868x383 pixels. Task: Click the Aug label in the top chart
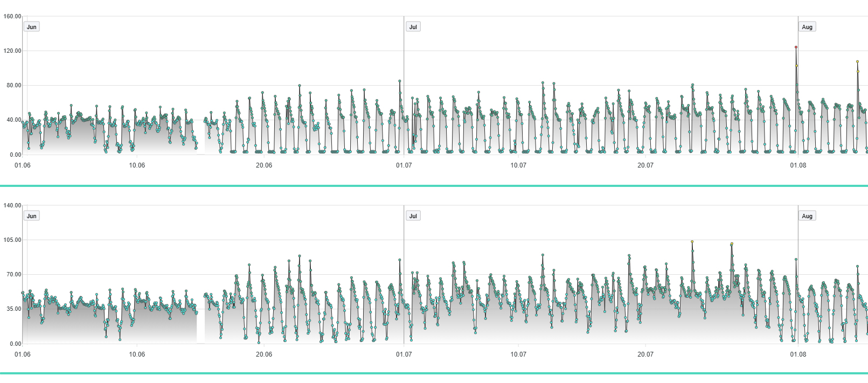[807, 27]
